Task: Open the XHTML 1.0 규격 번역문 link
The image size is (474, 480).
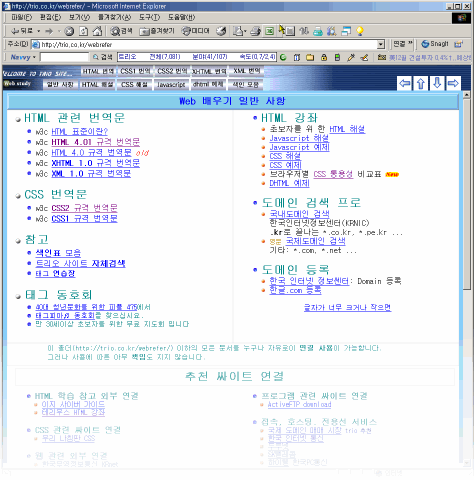Action: (x=96, y=163)
